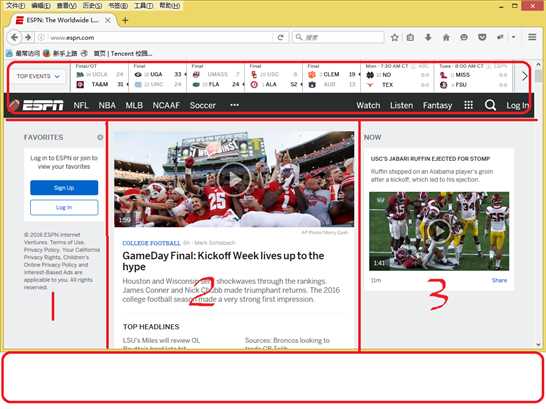Click the blue Sign Up button
Image resolution: width=546 pixels, height=409 pixels.
(x=64, y=188)
